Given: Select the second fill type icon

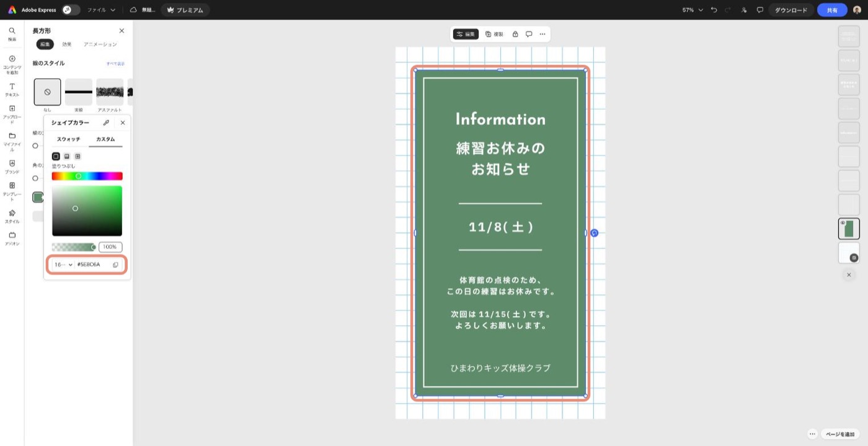Looking at the screenshot, I should (x=67, y=156).
